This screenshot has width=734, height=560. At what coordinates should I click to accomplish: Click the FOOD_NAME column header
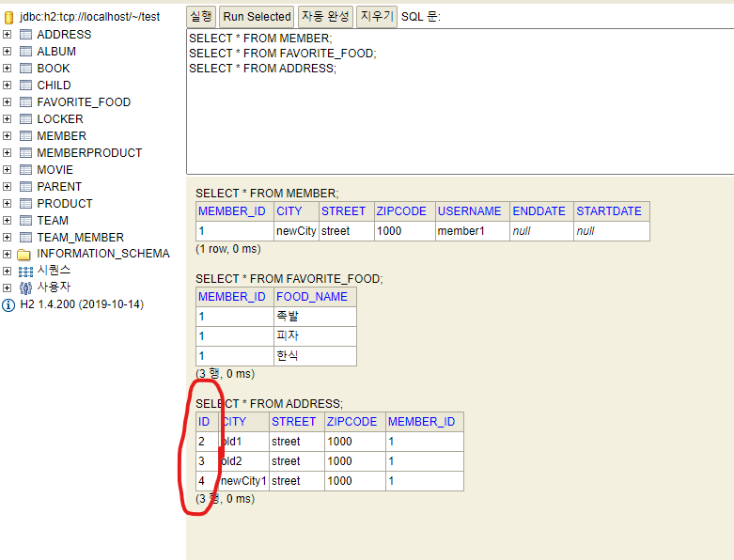pyautogui.click(x=315, y=297)
